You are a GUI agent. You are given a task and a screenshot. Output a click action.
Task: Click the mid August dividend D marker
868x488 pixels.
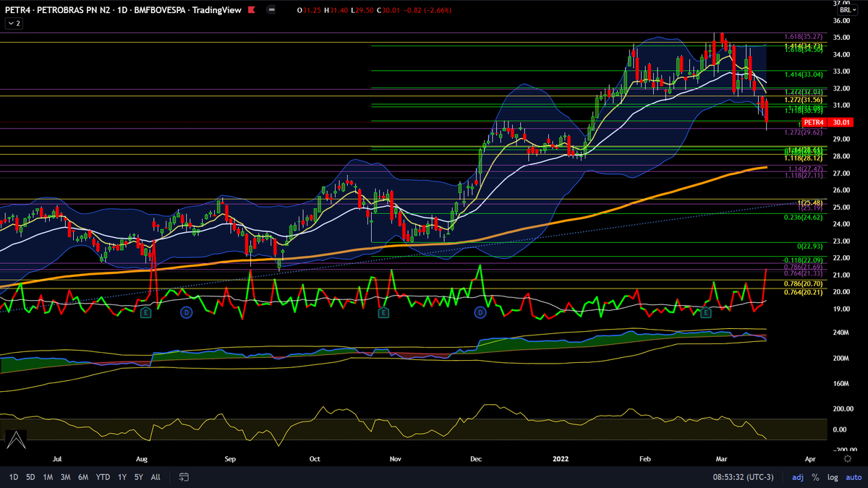(186, 312)
